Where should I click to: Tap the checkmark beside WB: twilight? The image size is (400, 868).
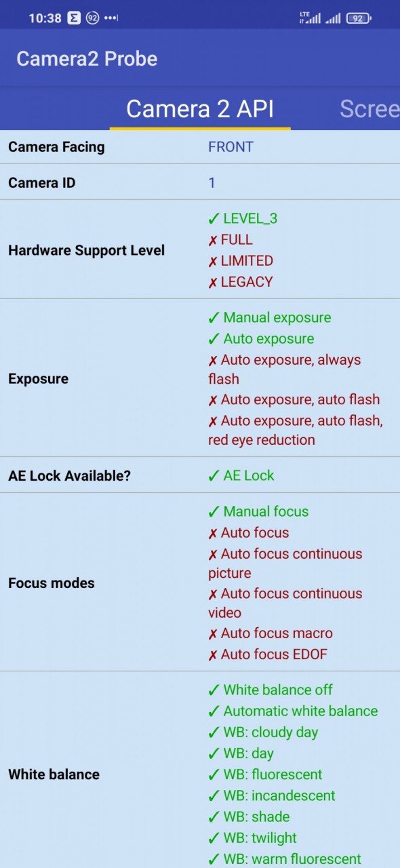tap(214, 838)
